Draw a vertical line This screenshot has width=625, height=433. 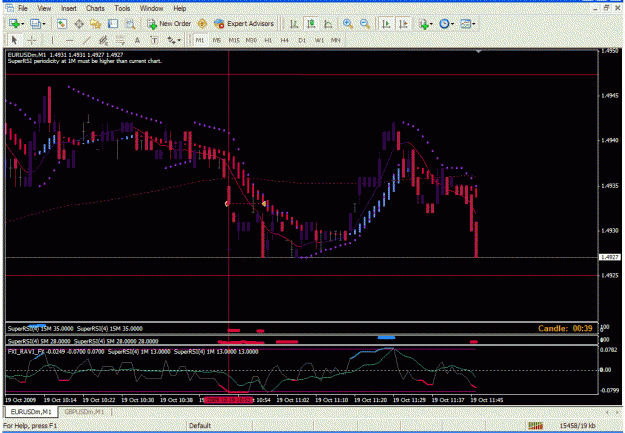[52, 40]
